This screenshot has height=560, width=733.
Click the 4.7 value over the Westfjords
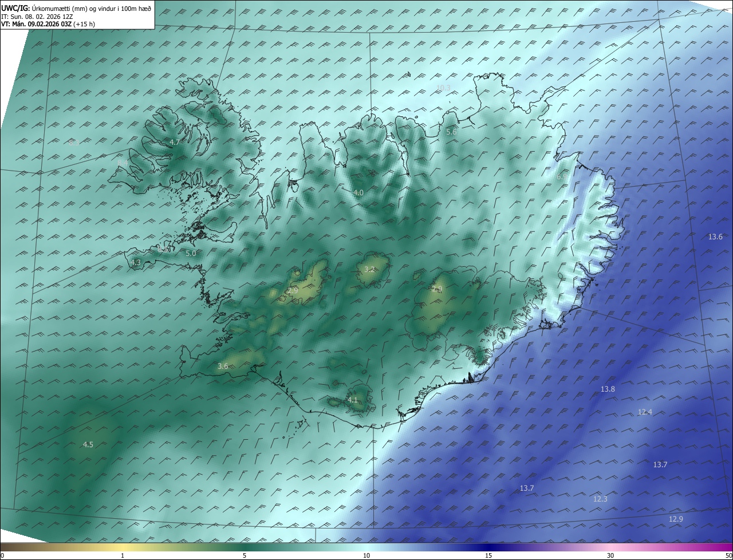click(175, 142)
